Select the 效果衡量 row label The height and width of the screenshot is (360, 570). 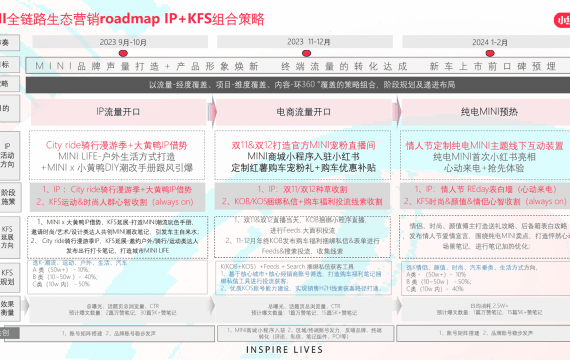point(9,308)
